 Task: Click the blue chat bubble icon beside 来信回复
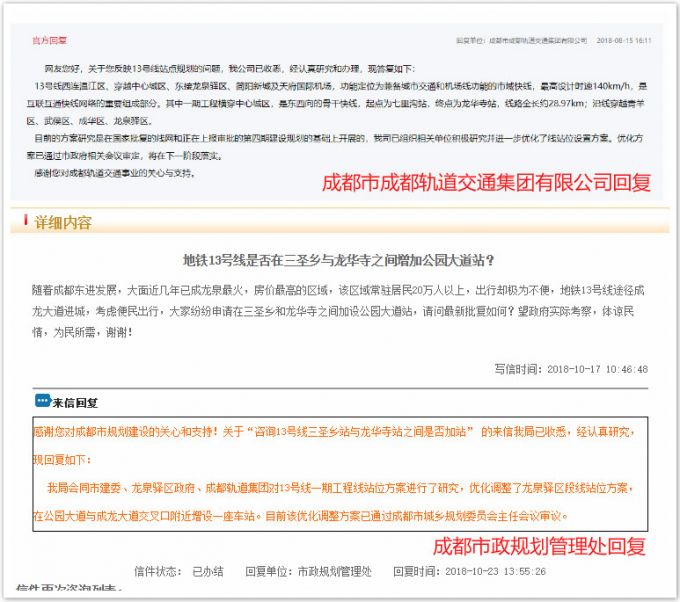(42, 400)
